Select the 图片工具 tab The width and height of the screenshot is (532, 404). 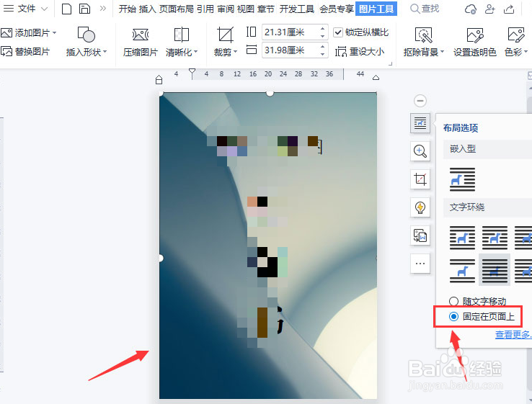point(376,9)
